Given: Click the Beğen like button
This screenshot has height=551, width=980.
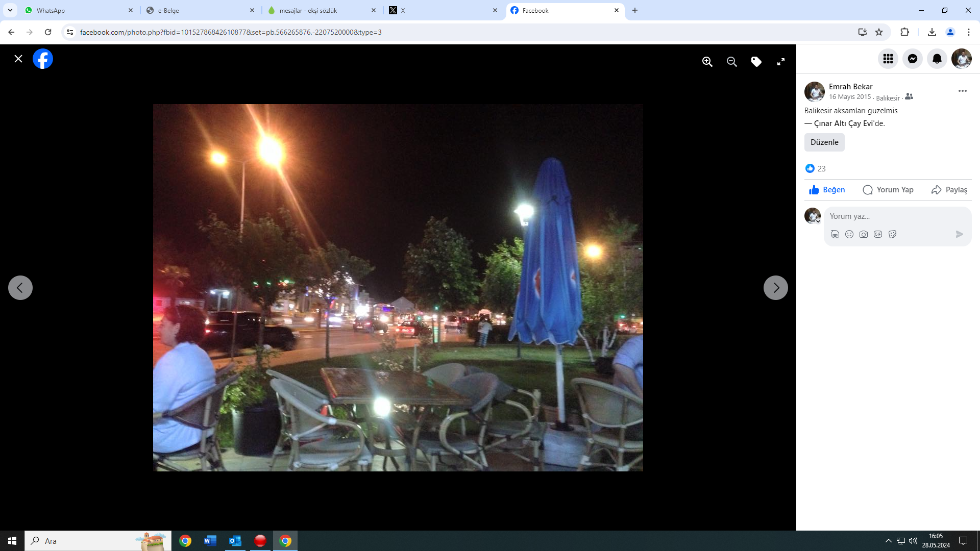Looking at the screenshot, I should coord(827,190).
